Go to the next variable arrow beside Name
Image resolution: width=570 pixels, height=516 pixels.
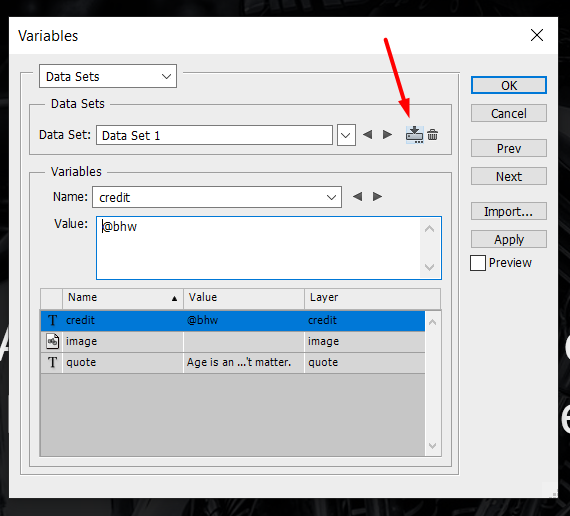[377, 197]
